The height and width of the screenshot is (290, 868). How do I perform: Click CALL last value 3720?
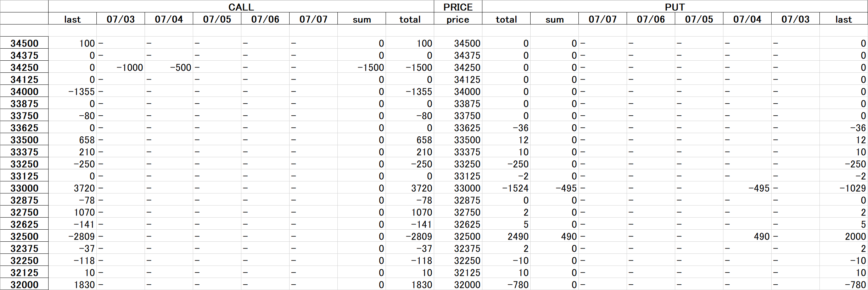click(x=72, y=188)
